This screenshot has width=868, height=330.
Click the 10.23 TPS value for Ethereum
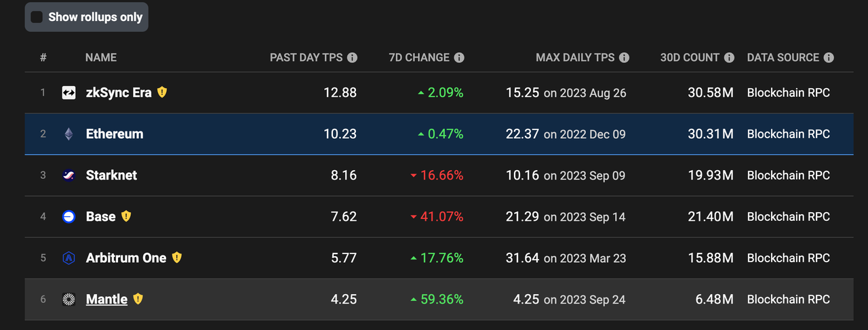(x=340, y=134)
